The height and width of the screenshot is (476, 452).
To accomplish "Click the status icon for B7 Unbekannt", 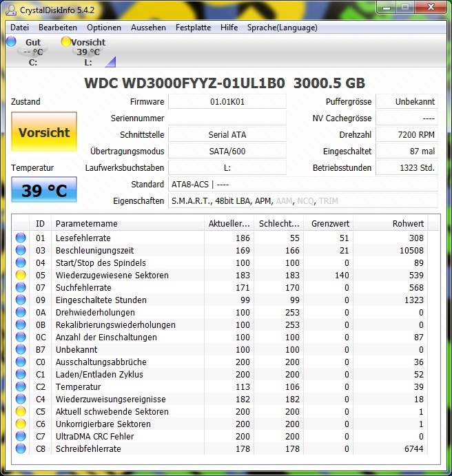I will tap(21, 349).
